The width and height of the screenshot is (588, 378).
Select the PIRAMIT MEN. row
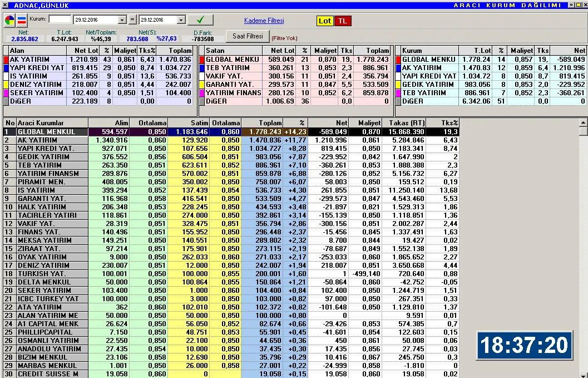tap(231, 181)
